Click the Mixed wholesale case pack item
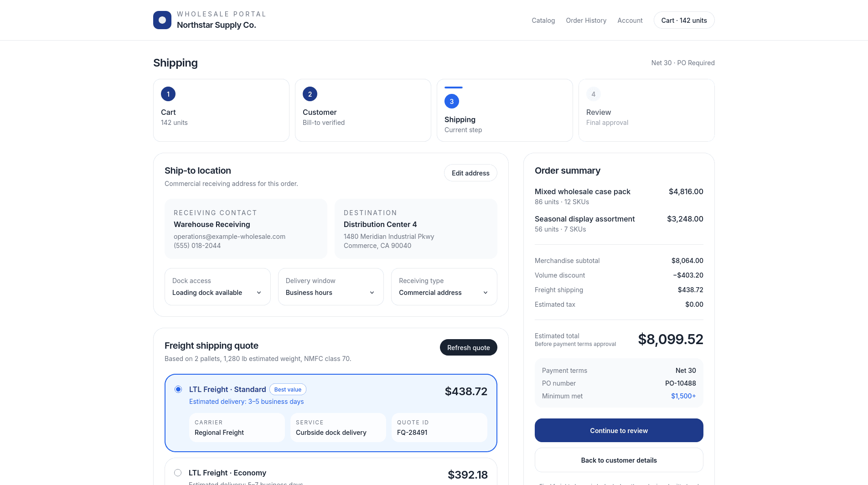Viewport: 868px width, 485px height. pyautogui.click(x=583, y=191)
